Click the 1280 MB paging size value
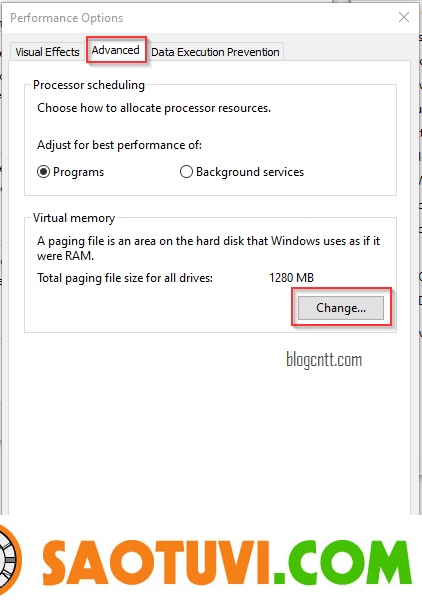422x605 pixels. [x=292, y=278]
